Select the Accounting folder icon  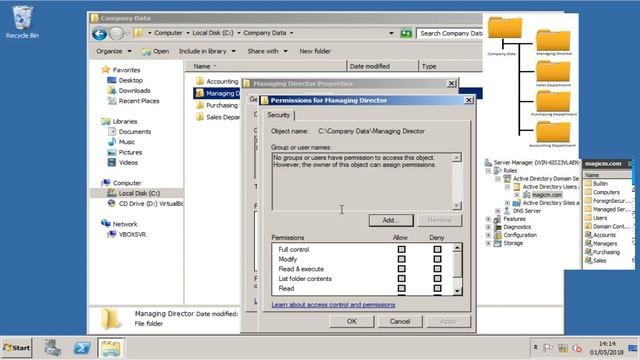tap(200, 81)
